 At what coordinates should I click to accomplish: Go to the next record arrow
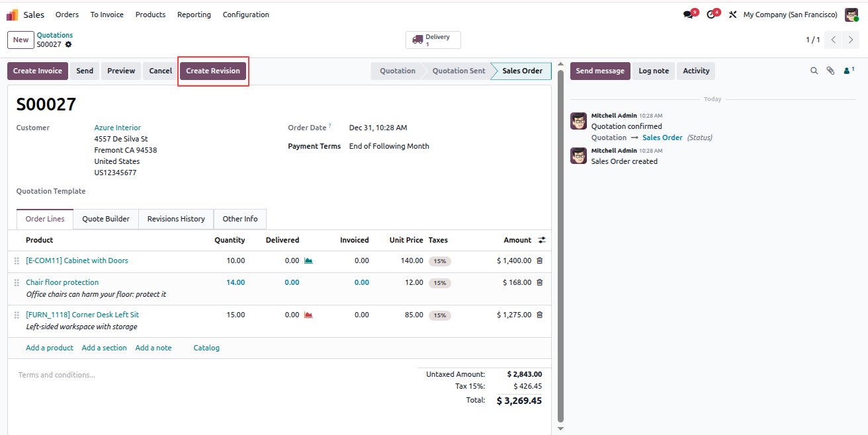click(x=851, y=40)
